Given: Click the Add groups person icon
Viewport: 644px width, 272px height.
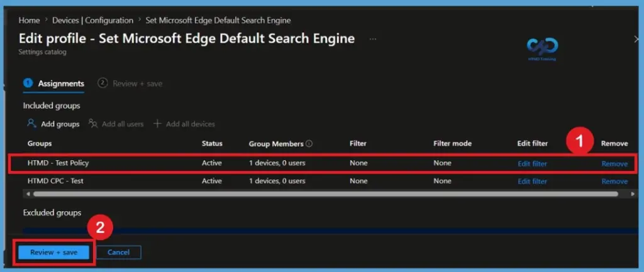Looking at the screenshot, I should tap(31, 124).
